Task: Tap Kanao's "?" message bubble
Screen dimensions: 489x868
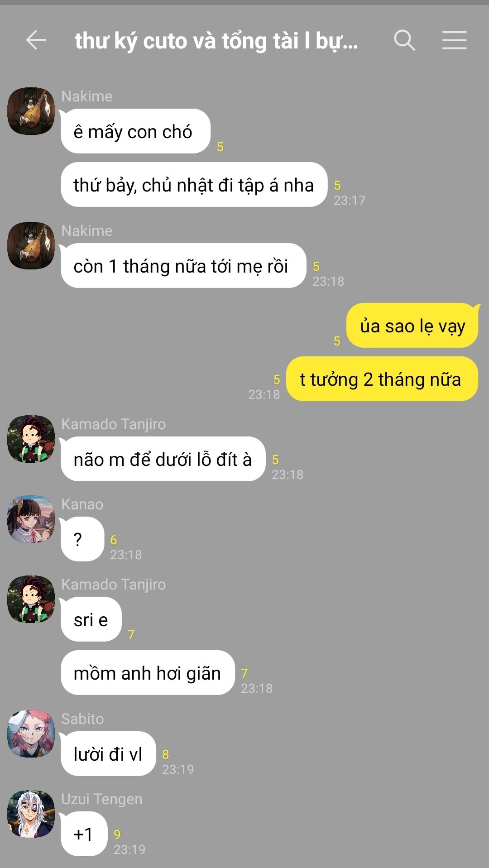Action: click(82, 539)
